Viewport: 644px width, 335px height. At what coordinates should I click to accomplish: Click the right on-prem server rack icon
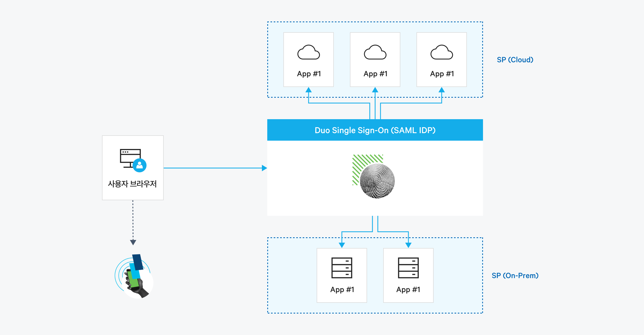point(408,268)
